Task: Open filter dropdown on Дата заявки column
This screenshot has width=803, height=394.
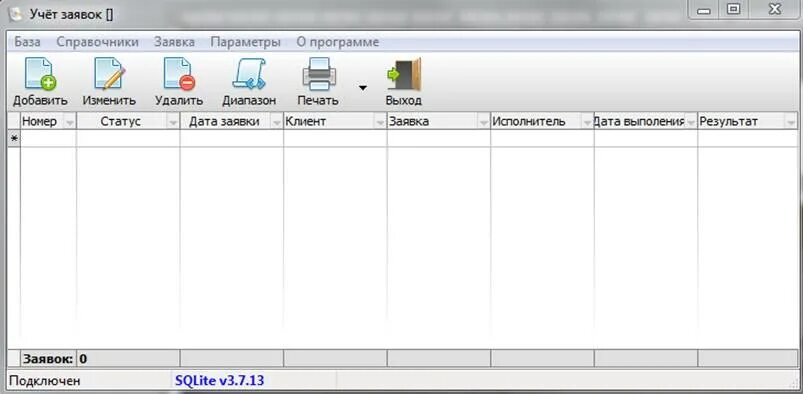Action: (277, 122)
